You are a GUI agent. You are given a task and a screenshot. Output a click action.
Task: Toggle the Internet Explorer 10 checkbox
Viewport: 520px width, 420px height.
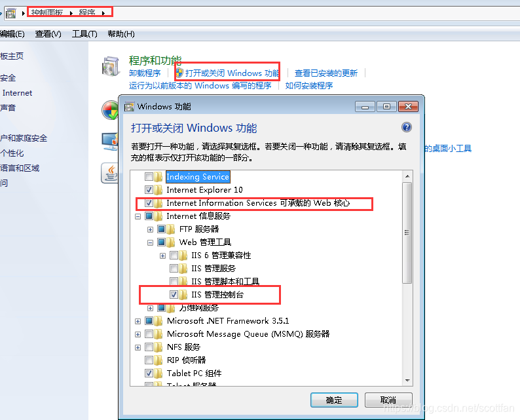coord(149,190)
